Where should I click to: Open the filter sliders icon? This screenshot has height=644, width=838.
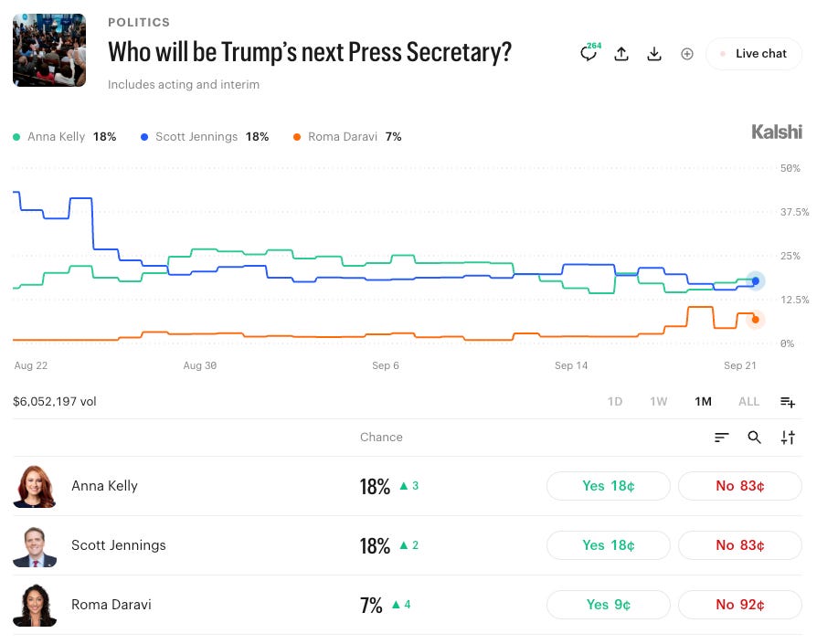pyautogui.click(x=788, y=438)
